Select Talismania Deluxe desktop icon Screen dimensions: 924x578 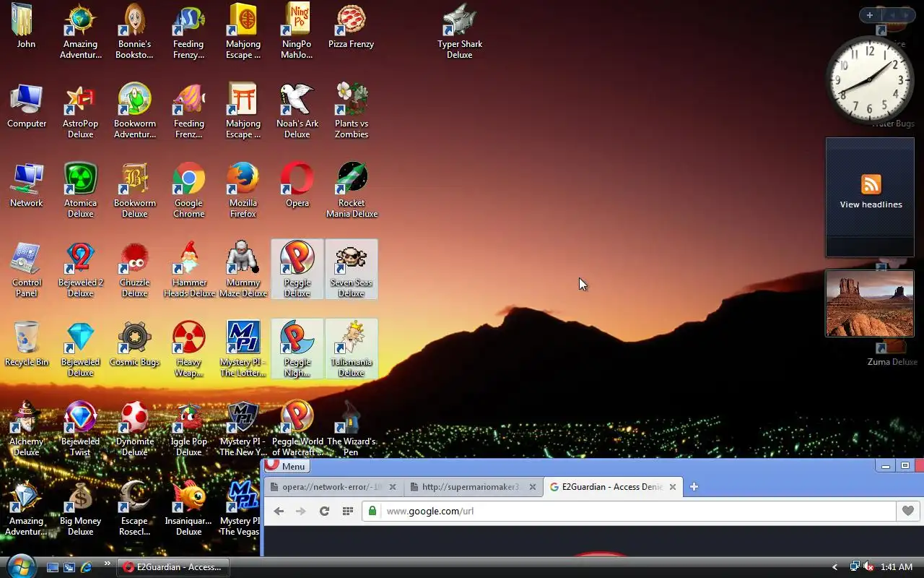tap(352, 349)
